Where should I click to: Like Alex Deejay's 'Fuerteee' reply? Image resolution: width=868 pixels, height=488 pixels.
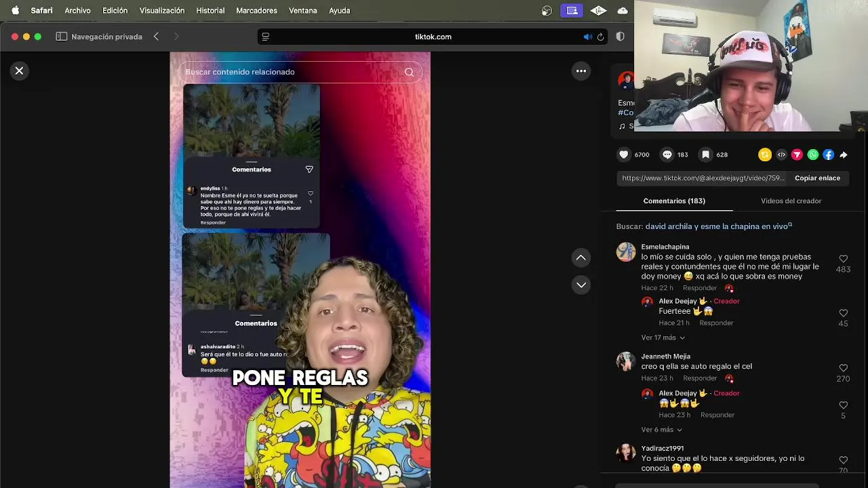point(844,313)
